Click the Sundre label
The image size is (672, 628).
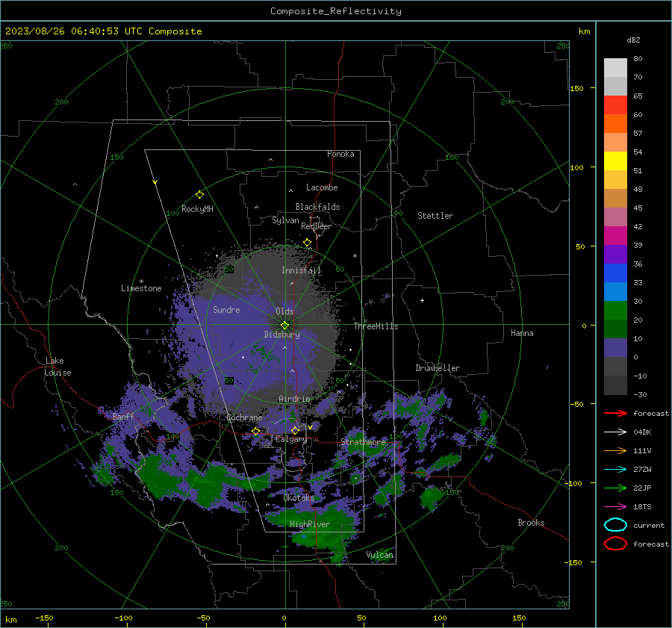(x=226, y=309)
